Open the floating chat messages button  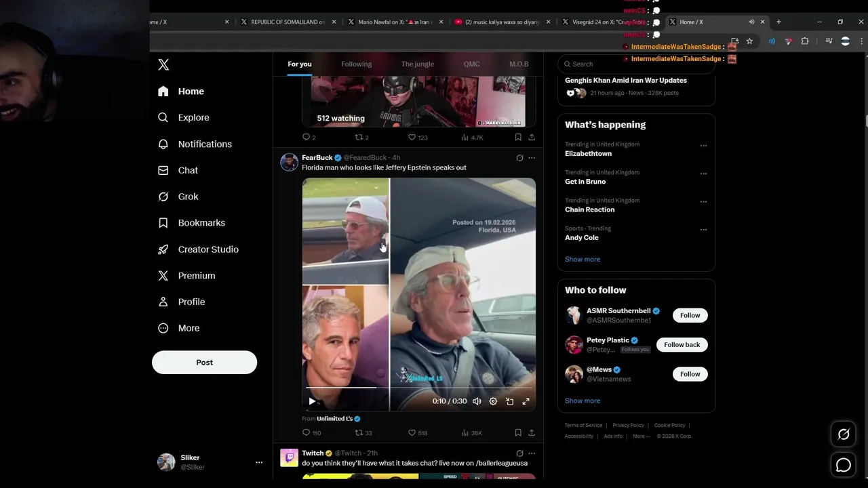coord(844,465)
